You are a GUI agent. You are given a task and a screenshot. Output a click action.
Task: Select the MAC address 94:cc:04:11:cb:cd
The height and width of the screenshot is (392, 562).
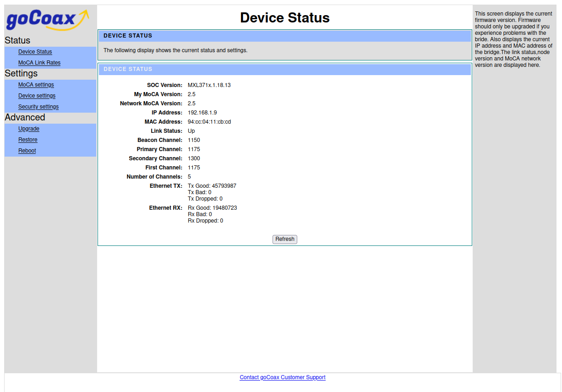[x=209, y=122]
